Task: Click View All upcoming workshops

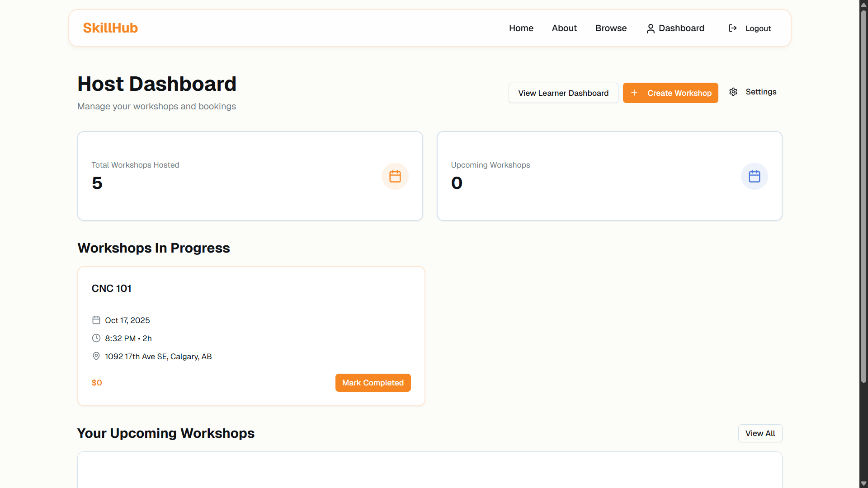Action: point(760,433)
